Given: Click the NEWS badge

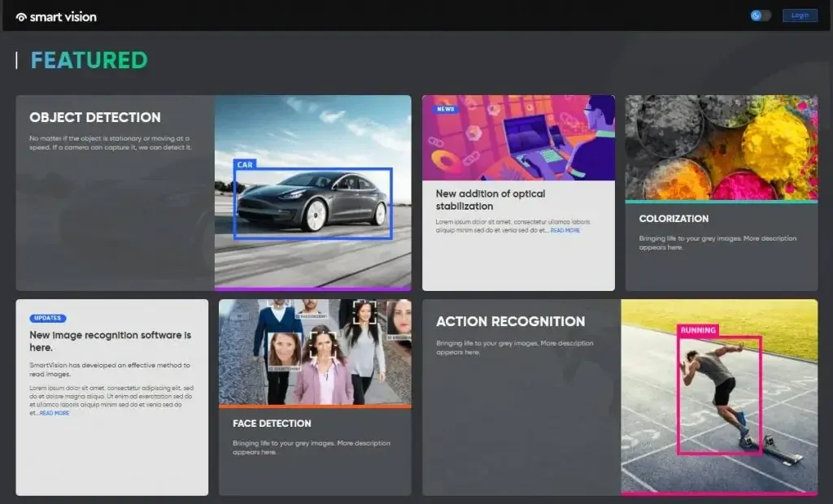Looking at the screenshot, I should [x=447, y=109].
